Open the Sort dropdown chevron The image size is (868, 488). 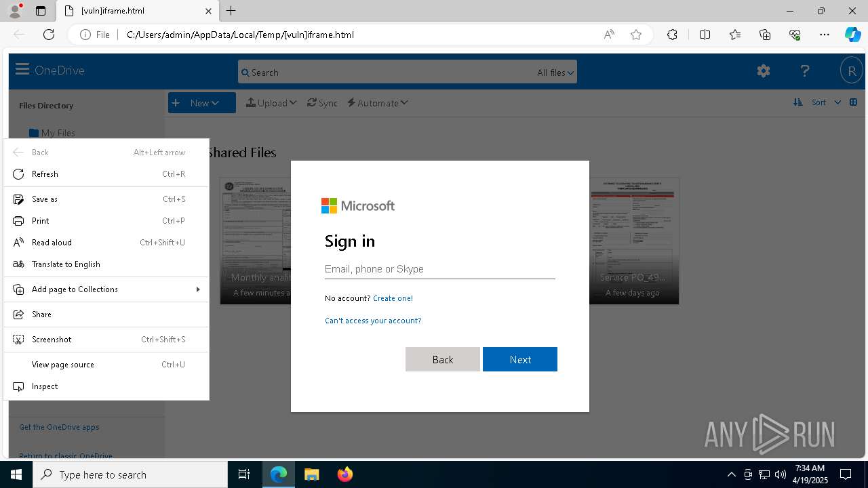(837, 102)
